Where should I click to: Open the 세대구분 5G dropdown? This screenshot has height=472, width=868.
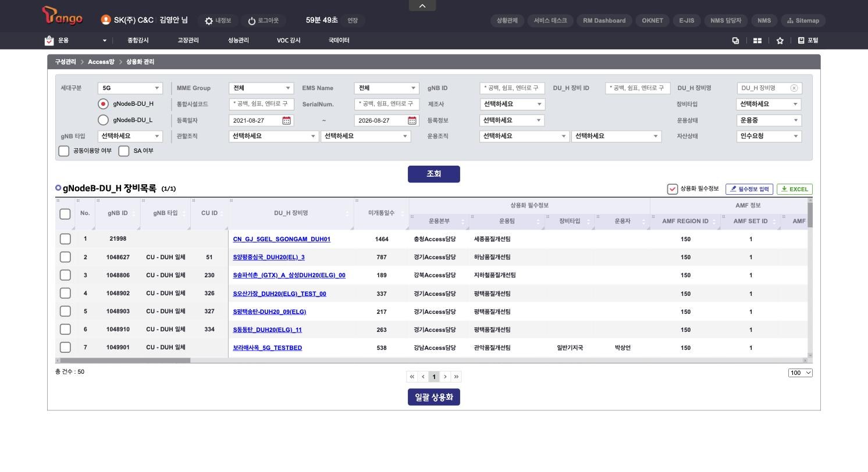point(130,88)
